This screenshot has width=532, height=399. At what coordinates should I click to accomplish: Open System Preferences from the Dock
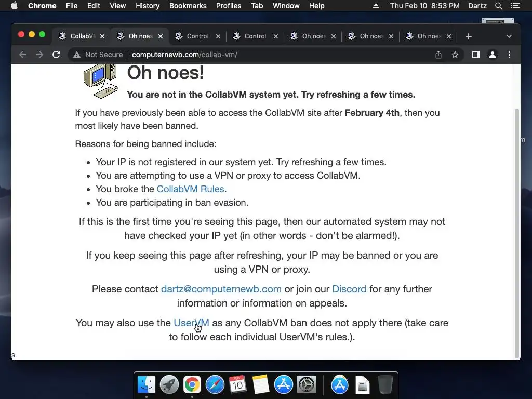307,385
